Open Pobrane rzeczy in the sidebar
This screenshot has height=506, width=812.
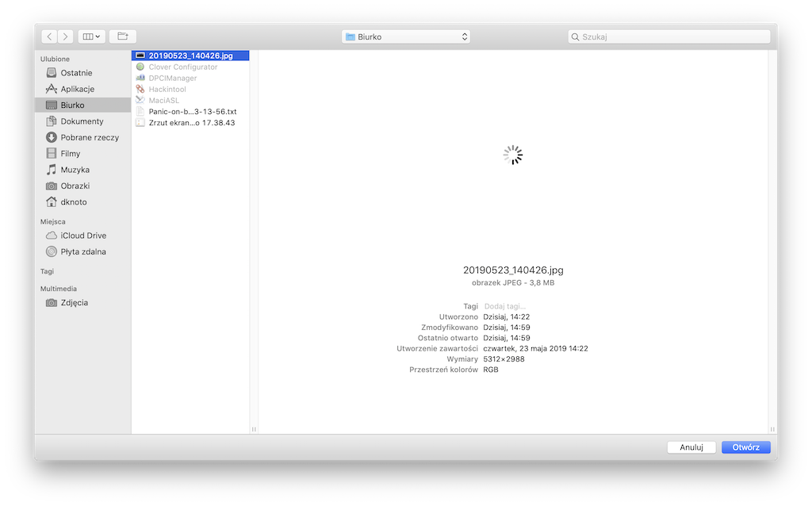coord(82,137)
